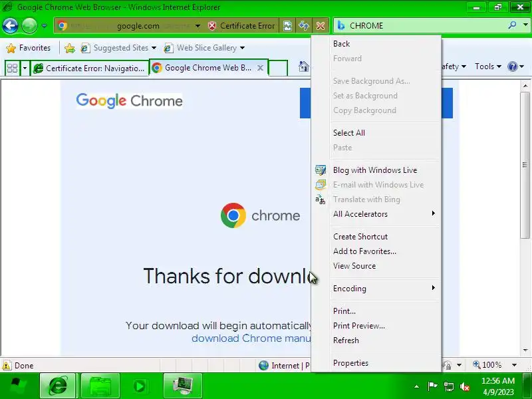Close the Google Chrome Web Browser tab
532x399 pixels.
260,68
